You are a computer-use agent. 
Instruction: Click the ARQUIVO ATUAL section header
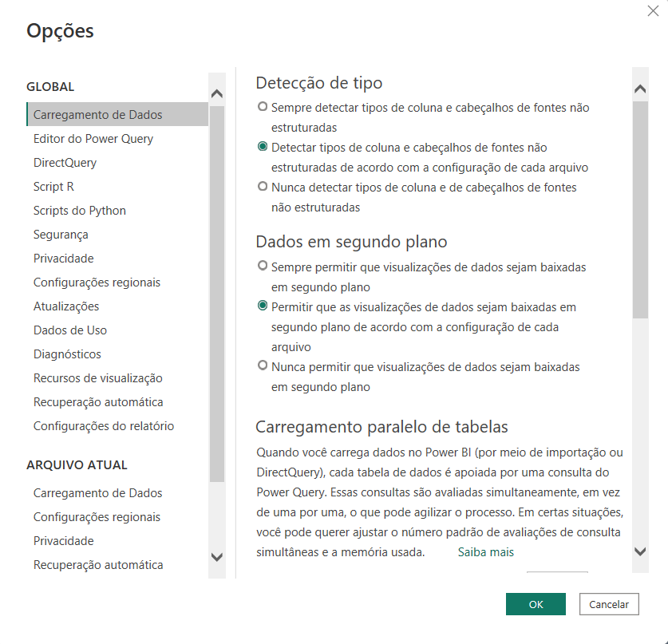coord(77,464)
